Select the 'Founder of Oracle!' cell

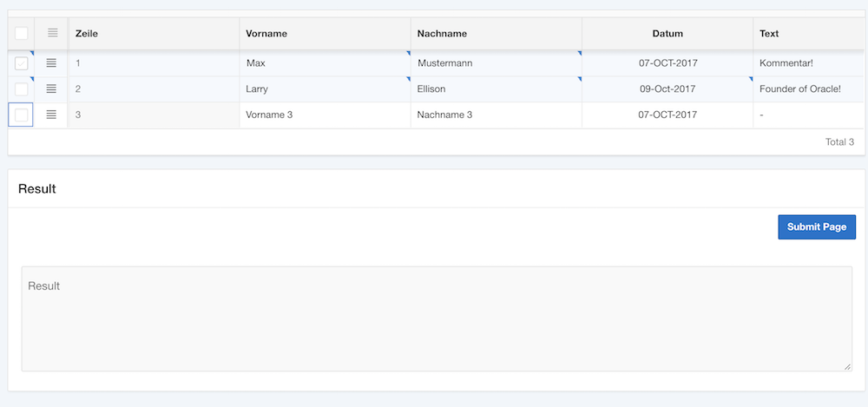(799, 89)
